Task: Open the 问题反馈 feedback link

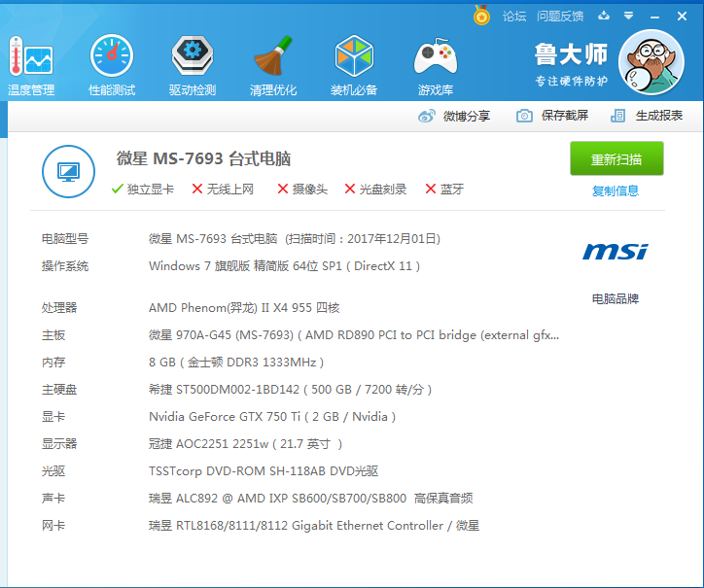Action: point(560,17)
